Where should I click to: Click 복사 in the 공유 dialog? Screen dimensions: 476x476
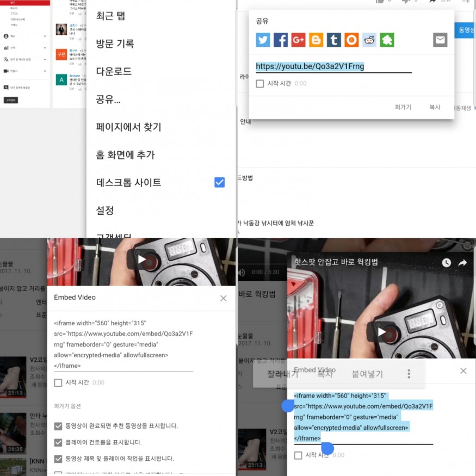435,107
